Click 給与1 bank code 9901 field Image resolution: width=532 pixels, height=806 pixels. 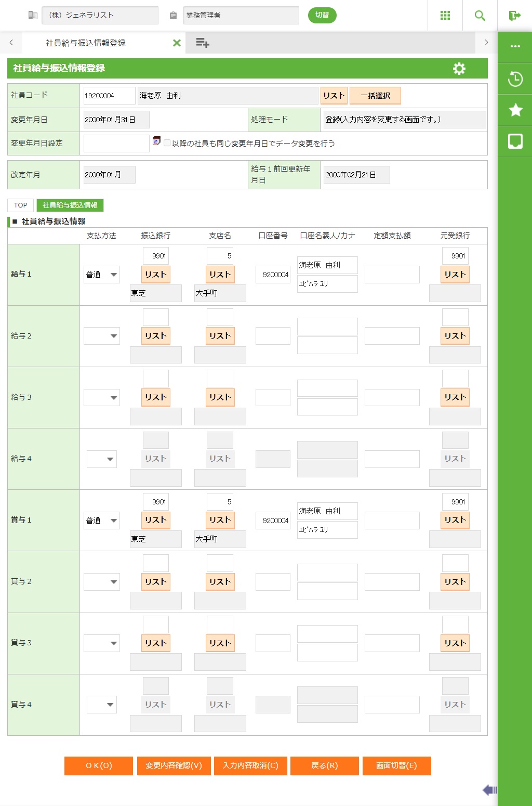point(156,256)
